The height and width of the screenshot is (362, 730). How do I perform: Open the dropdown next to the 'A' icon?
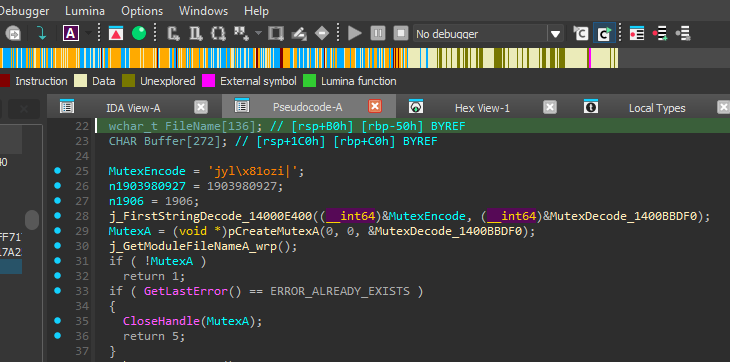tap(88, 34)
